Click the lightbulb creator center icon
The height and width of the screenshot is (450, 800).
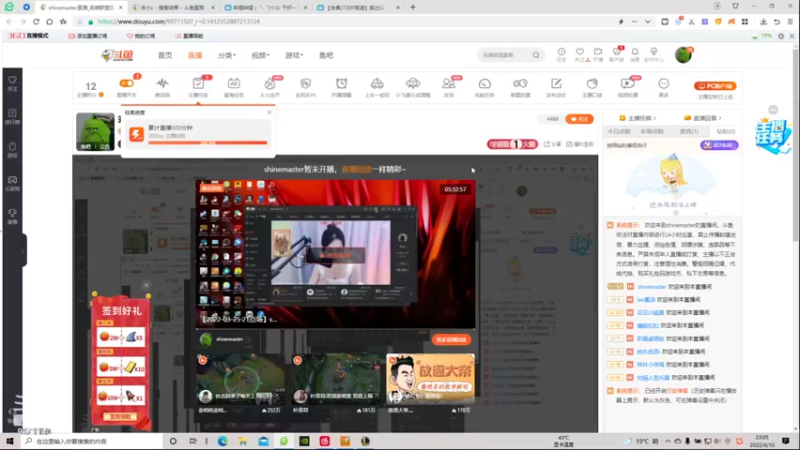point(654,52)
